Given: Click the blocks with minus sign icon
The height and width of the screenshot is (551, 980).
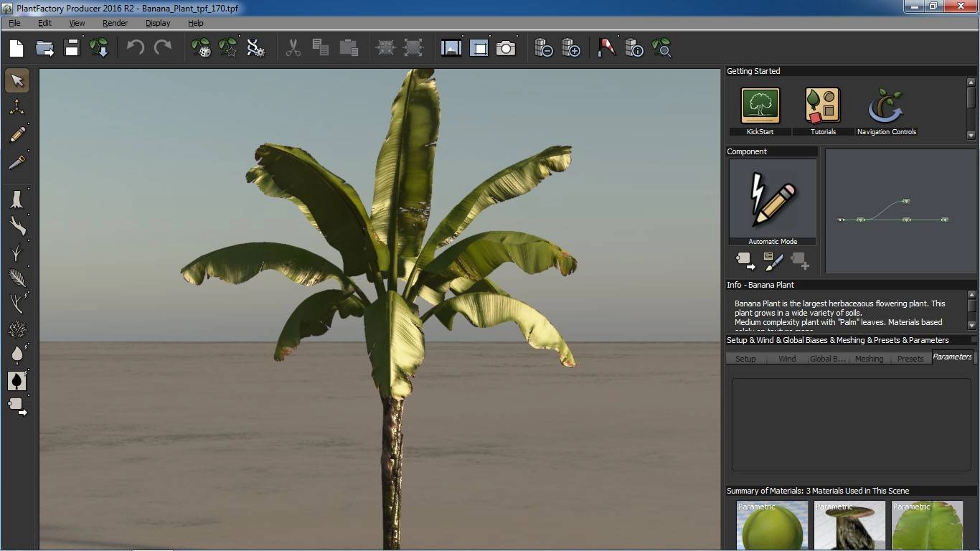Looking at the screenshot, I should pyautogui.click(x=544, y=48).
